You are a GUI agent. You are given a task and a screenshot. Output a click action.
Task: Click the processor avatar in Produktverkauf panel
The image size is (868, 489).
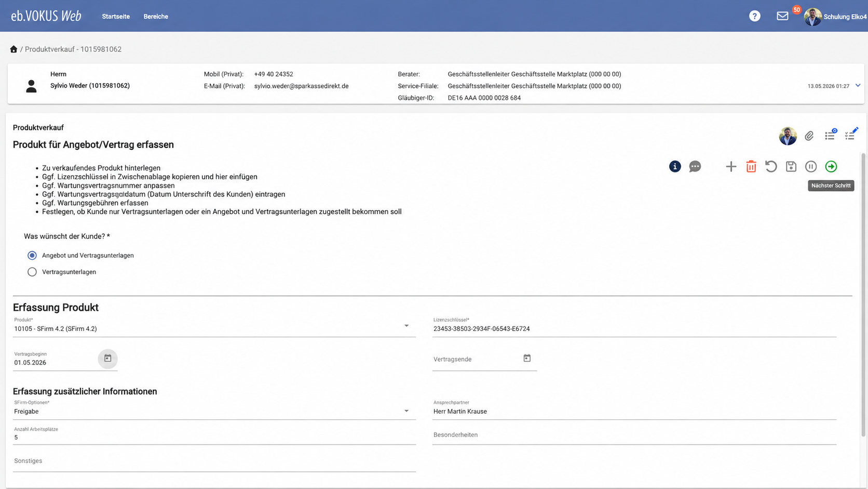point(788,136)
